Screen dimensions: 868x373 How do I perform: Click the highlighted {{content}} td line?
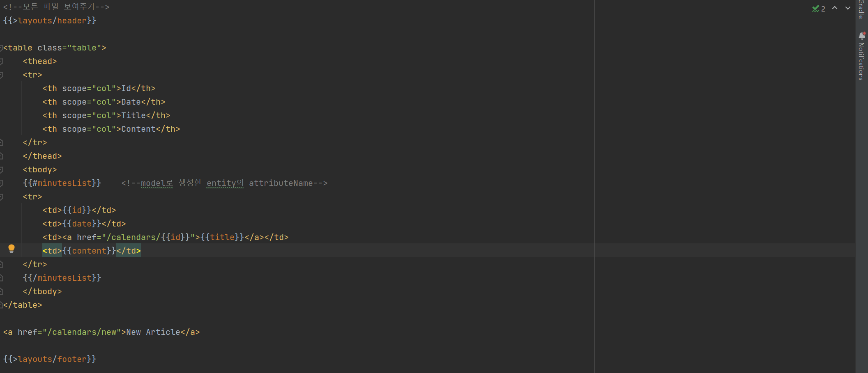pos(92,250)
